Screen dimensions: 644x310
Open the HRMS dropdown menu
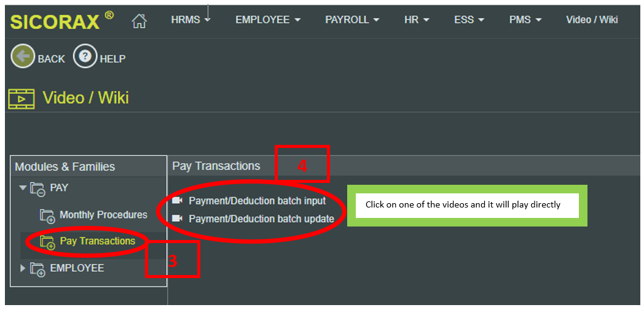190,20
